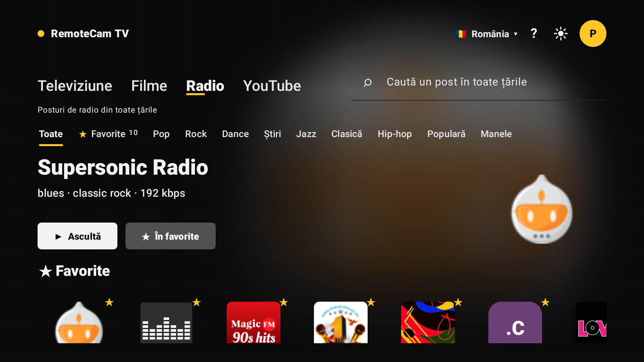The height and width of the screenshot is (362, 644).
Task: Toggle the light/dark theme sun icon
Action: [x=560, y=34]
